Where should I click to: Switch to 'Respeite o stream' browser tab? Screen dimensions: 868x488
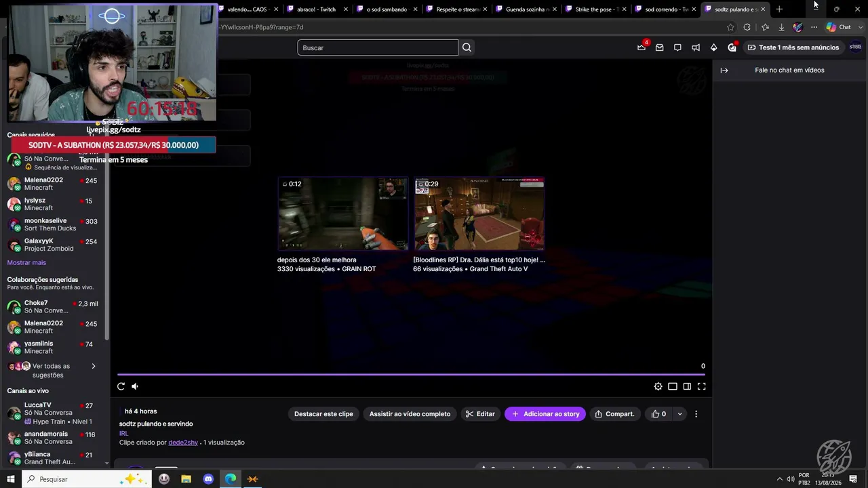[456, 9]
